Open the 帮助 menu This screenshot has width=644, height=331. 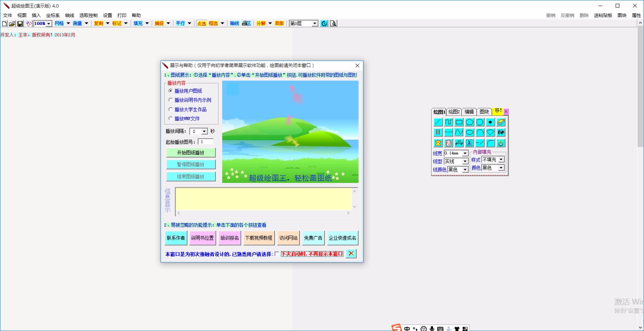136,15
